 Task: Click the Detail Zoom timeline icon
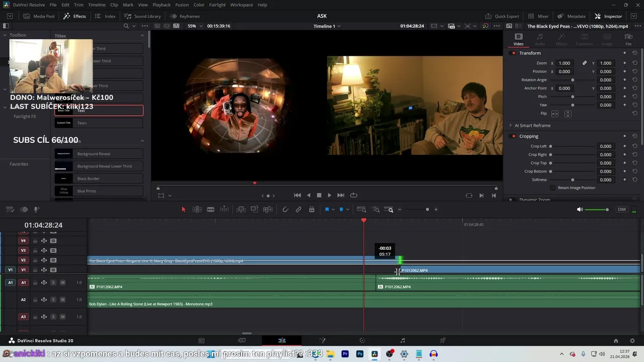tap(376, 210)
